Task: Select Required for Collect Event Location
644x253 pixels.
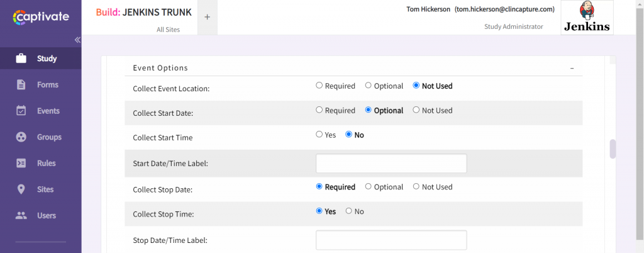Action: 319,86
